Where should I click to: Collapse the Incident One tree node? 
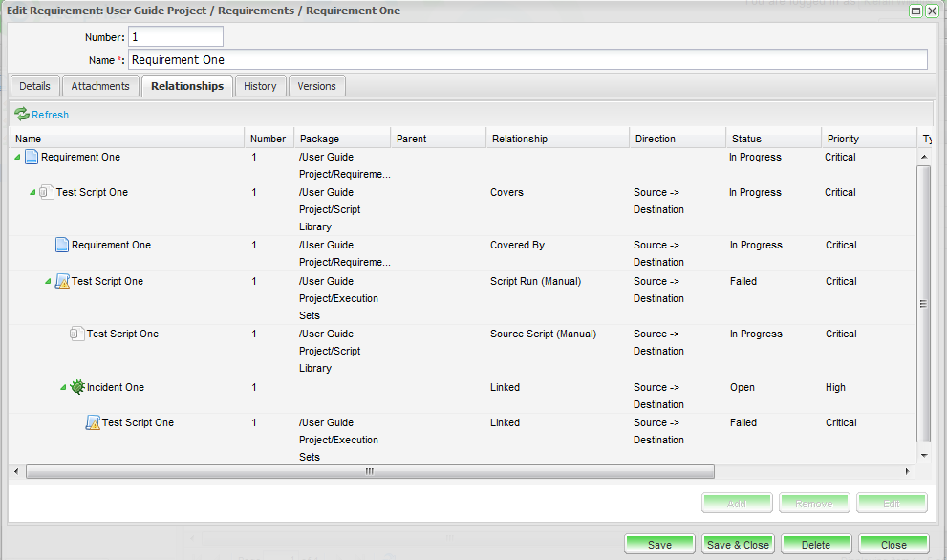[x=64, y=388]
